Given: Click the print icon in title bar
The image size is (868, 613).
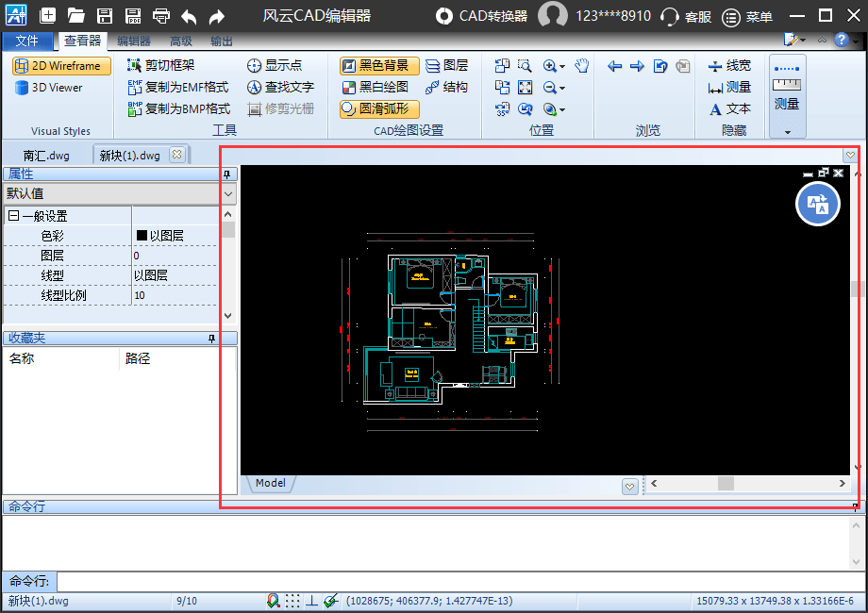Looking at the screenshot, I should [x=161, y=16].
